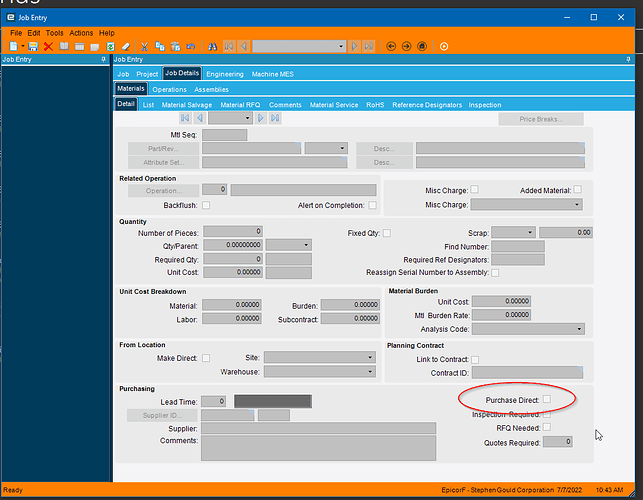Click the Refresh toolbar icon
643x500 pixels.
110,46
